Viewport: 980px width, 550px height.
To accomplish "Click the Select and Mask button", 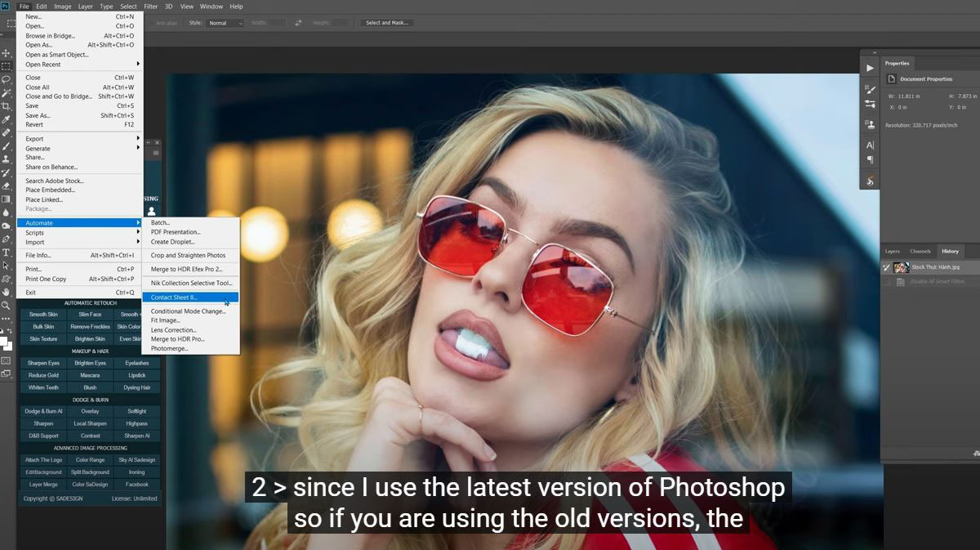I will pyautogui.click(x=386, y=23).
